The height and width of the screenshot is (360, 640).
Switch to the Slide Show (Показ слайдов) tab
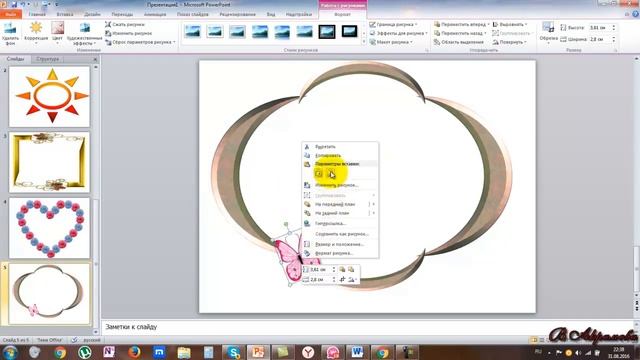point(193,14)
